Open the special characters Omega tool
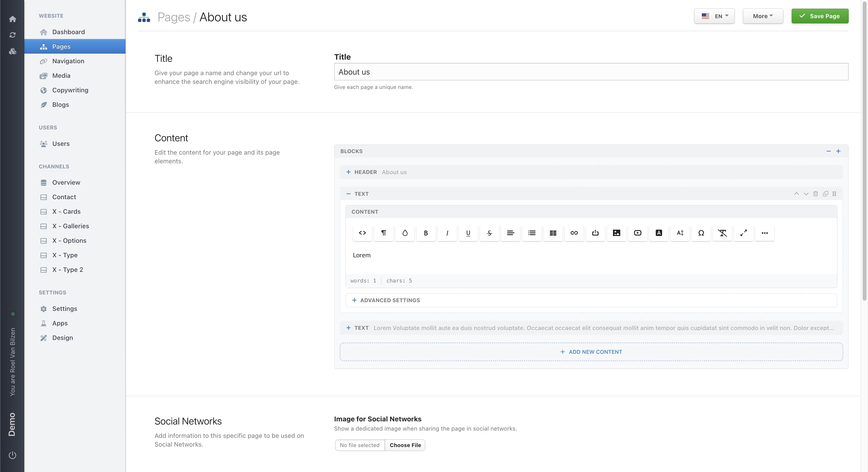Screen dimensions: 868x472 pos(701,233)
